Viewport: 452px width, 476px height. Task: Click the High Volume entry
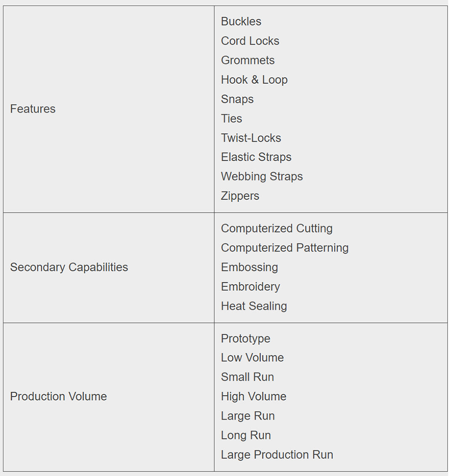coord(253,397)
